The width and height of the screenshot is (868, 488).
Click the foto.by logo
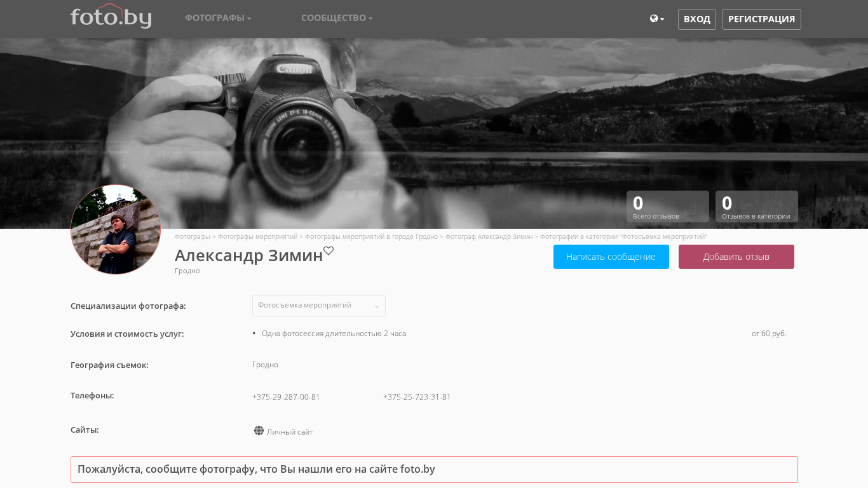tap(111, 17)
